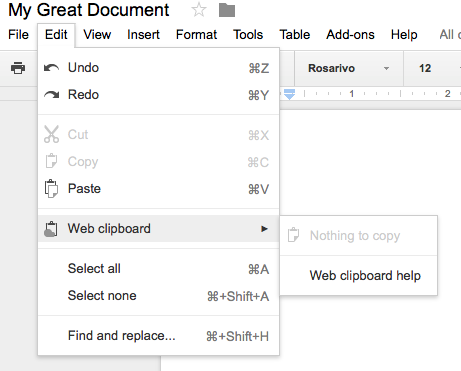This screenshot has width=461, height=371.
Task: Open the View menu
Action: click(x=97, y=35)
